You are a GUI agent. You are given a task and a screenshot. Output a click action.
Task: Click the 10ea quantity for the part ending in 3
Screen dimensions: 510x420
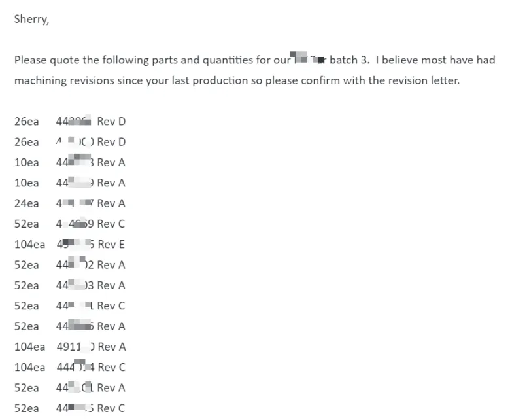click(26, 162)
